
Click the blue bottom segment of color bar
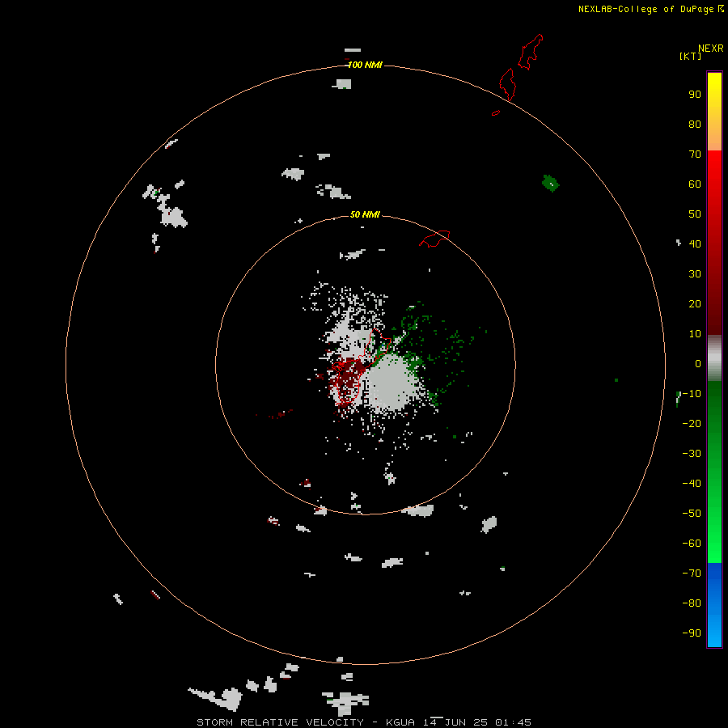[714, 604]
